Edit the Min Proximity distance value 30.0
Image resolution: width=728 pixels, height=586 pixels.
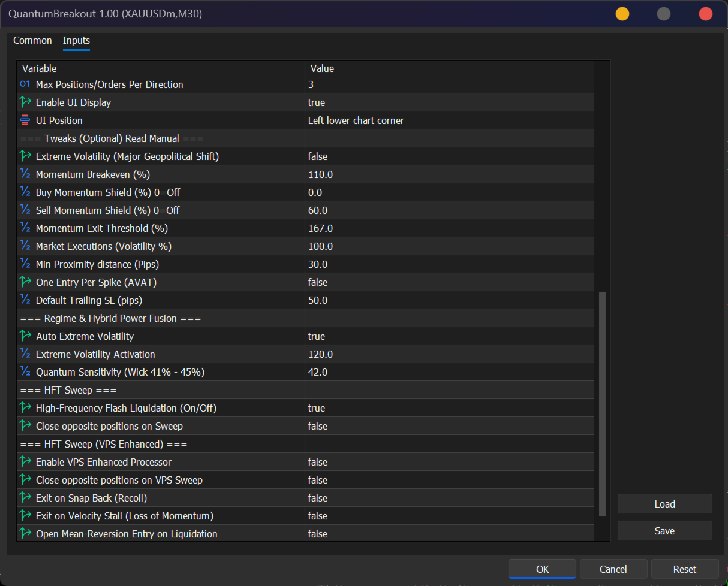(449, 264)
